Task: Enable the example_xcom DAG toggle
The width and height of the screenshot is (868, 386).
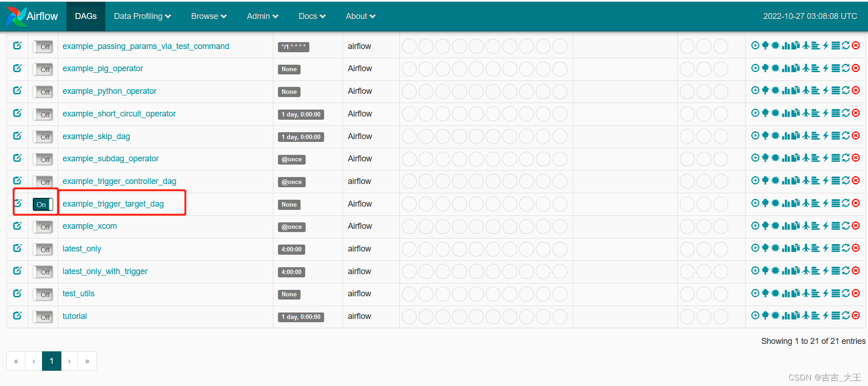Action: point(43,227)
